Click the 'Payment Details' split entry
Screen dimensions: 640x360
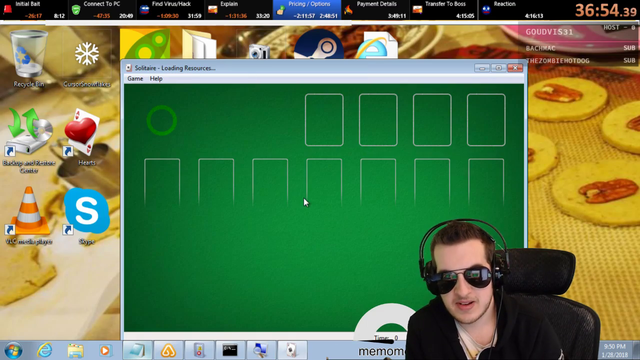tap(375, 10)
